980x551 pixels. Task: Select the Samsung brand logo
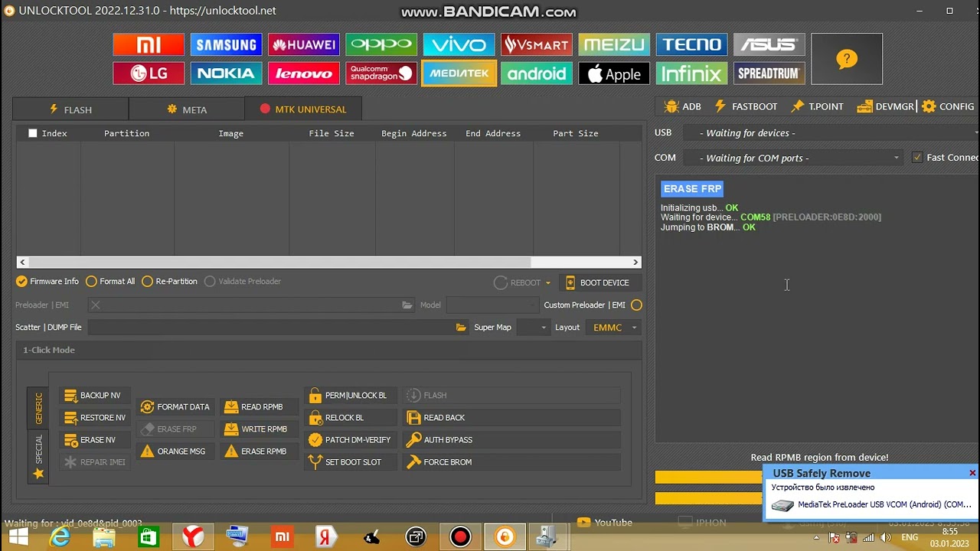226,44
